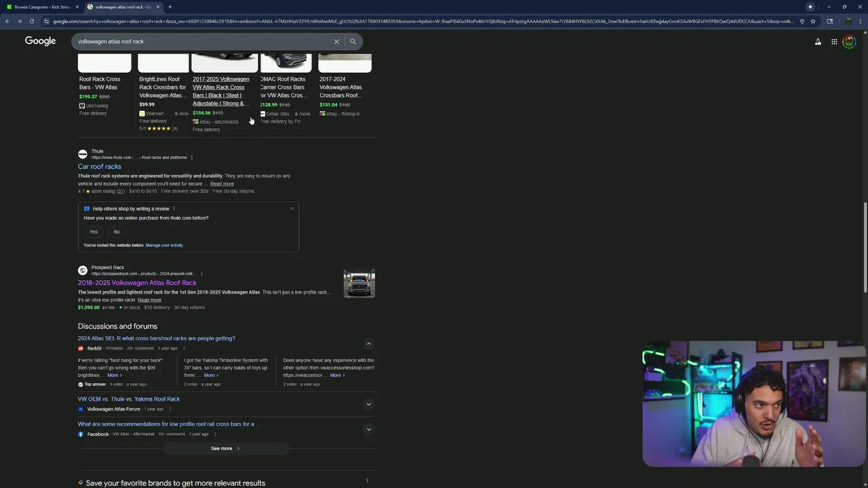Open 'Roof Rack Cross Bars - VW Atlas' listing

[100, 83]
